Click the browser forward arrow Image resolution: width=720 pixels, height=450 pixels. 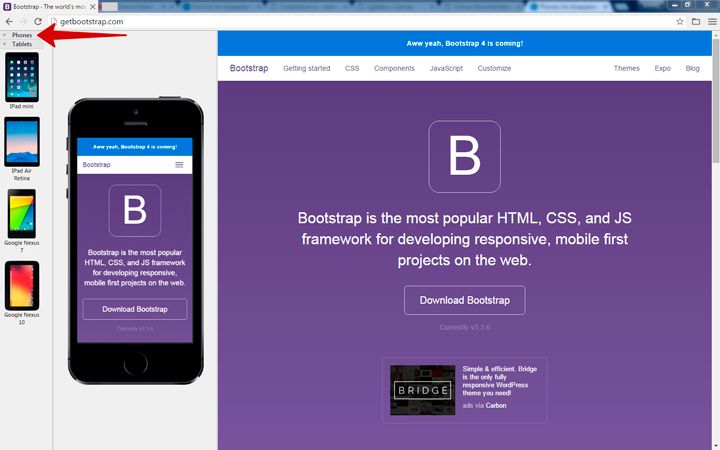(x=23, y=21)
